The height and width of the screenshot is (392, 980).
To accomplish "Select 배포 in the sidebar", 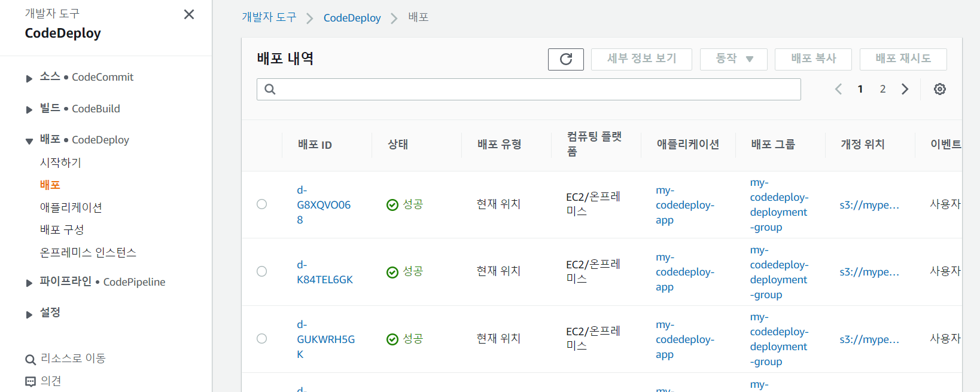I will [50, 185].
